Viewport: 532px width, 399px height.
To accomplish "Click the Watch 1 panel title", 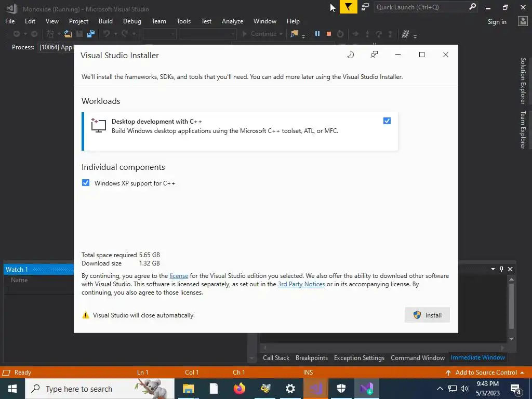I will [17, 270].
